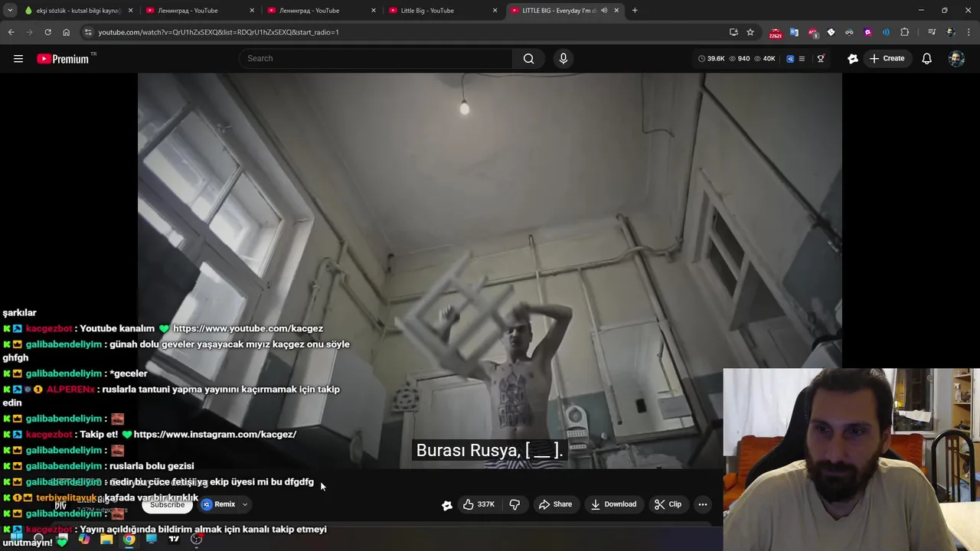Open the glasses face extension icon
This screenshot has width=980, height=551.
(849, 32)
